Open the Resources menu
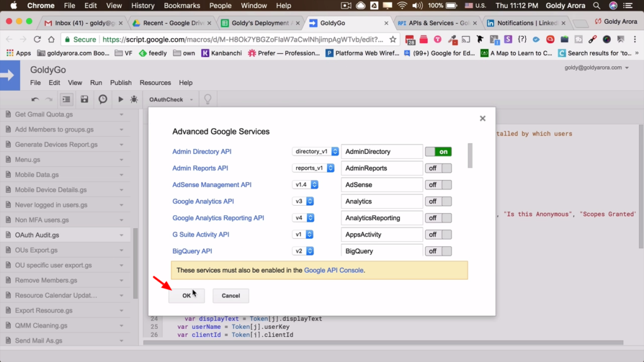The height and width of the screenshot is (362, 644). tap(155, 83)
